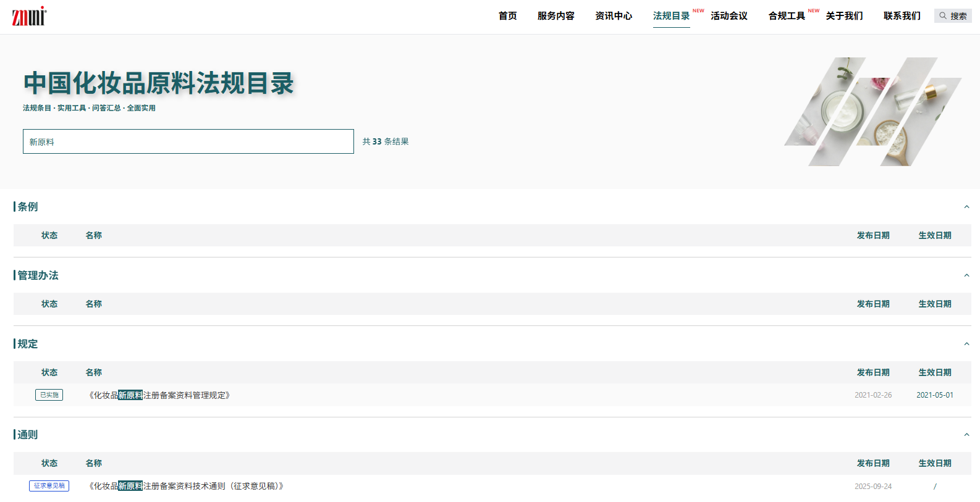This screenshot has width=980, height=502.
Task: Open the 活动会议 menu item
Action: coord(729,16)
